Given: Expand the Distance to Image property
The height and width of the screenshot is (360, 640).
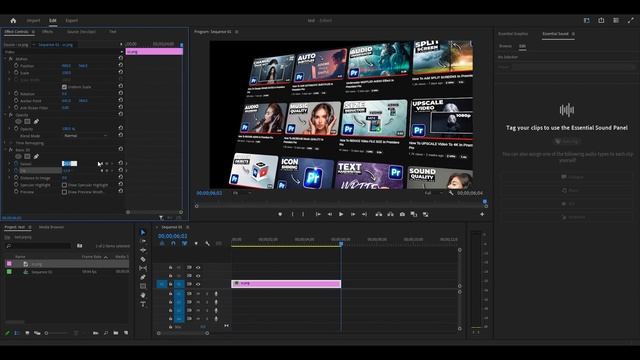Looking at the screenshot, I should click(x=10, y=178).
